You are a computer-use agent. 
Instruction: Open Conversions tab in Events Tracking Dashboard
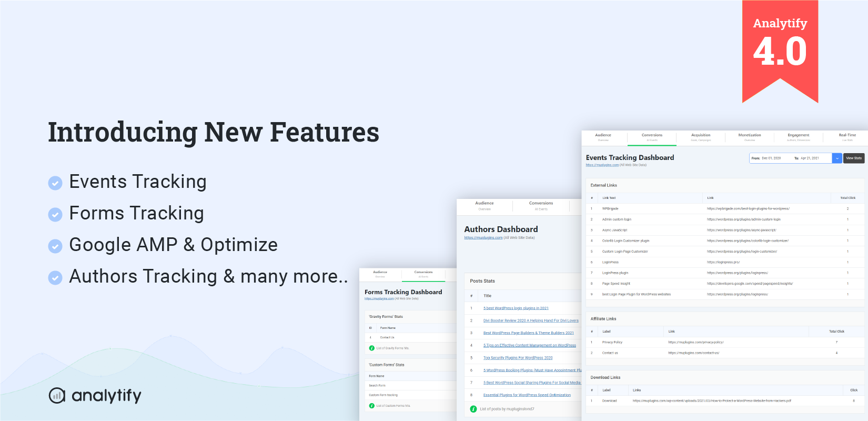click(652, 137)
